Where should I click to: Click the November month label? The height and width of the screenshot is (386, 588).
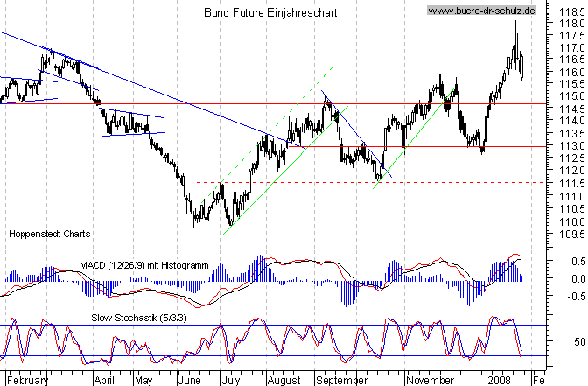(x=430, y=380)
